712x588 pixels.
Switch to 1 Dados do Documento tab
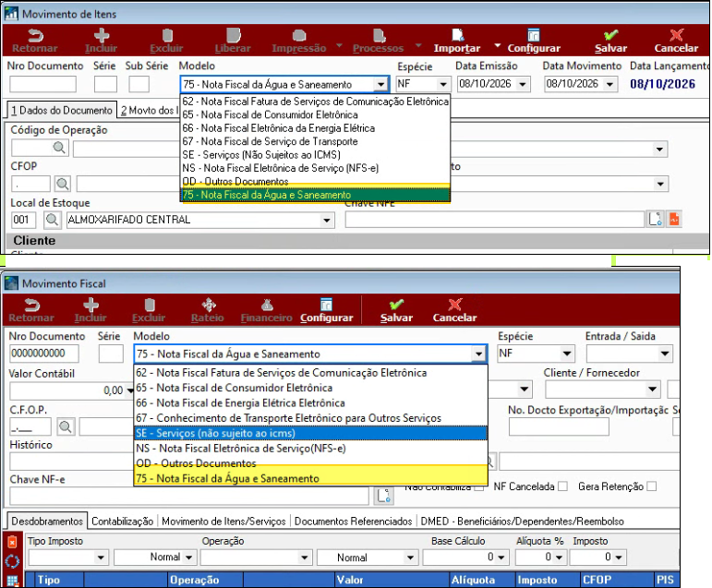61,111
